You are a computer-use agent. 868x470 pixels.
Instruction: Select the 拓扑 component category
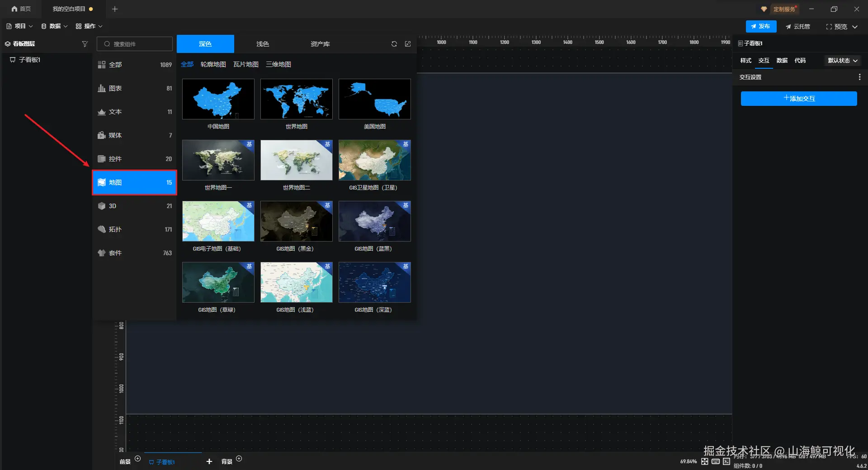pos(135,229)
